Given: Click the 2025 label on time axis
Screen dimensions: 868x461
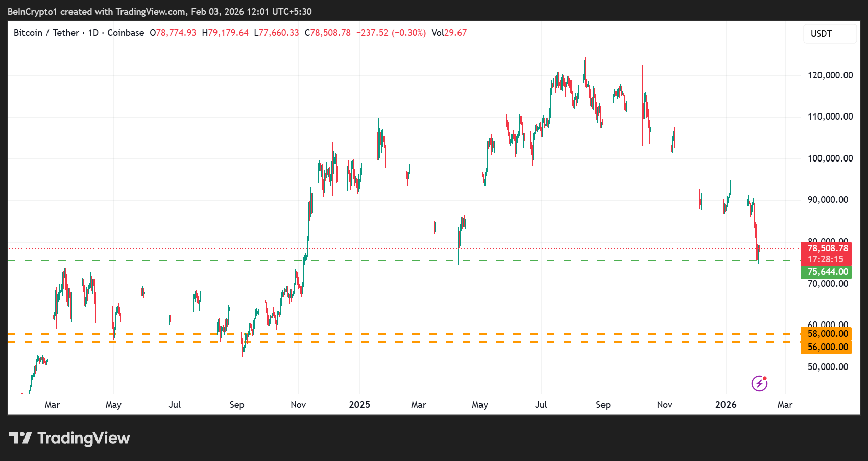Looking at the screenshot, I should pos(359,405).
